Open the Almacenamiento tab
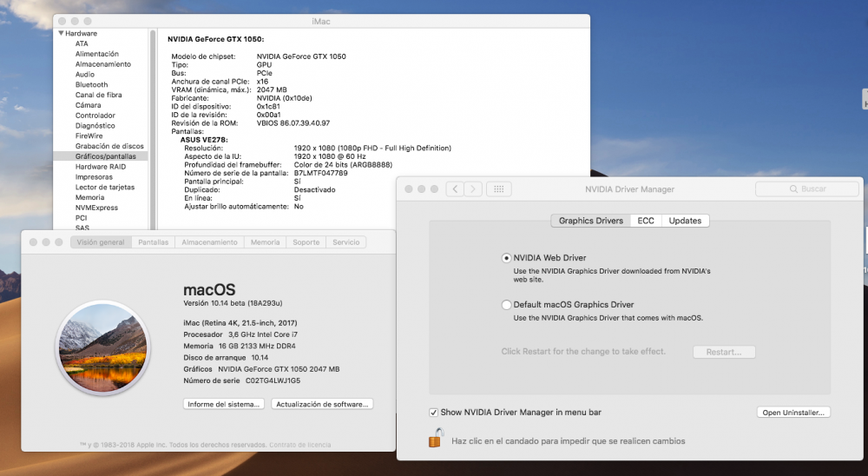The height and width of the screenshot is (476, 868). pyautogui.click(x=209, y=242)
